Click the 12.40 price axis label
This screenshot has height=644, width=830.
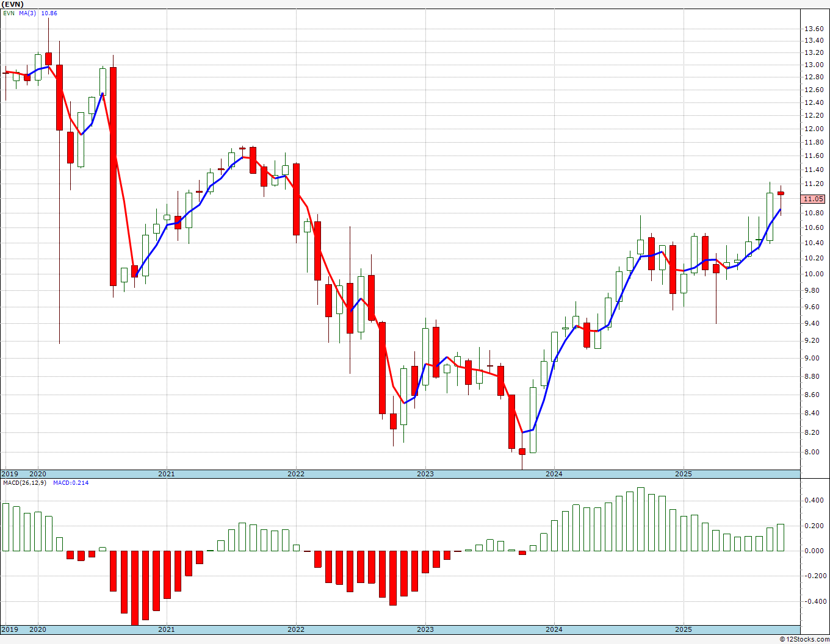click(814, 102)
